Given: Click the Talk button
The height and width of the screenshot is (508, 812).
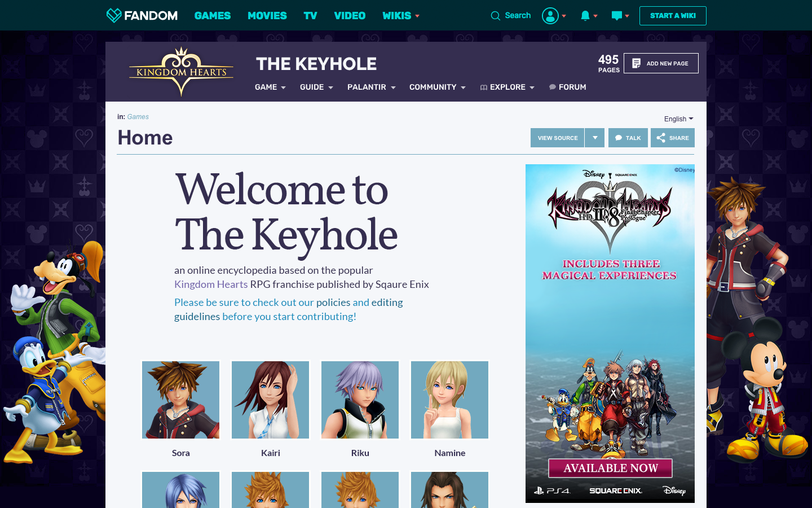Looking at the screenshot, I should coord(628,138).
